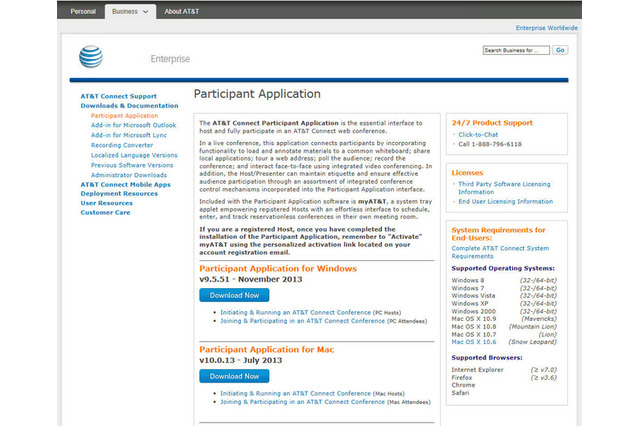Viewport: 640px width, 426px height.
Task: Click the Supported Browsers heading
Action: coord(487,358)
